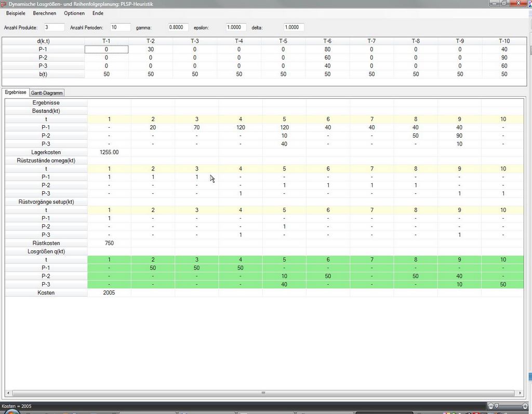Screen dimensions: 532x414
Task: Click the delta value field
Action: (x=294, y=27)
